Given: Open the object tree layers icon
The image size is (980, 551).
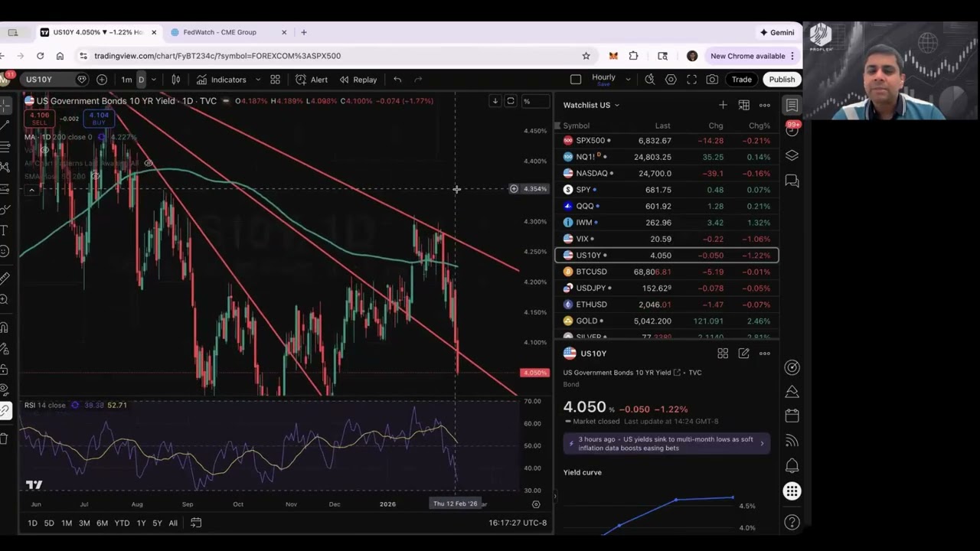Looking at the screenshot, I should point(792,155).
